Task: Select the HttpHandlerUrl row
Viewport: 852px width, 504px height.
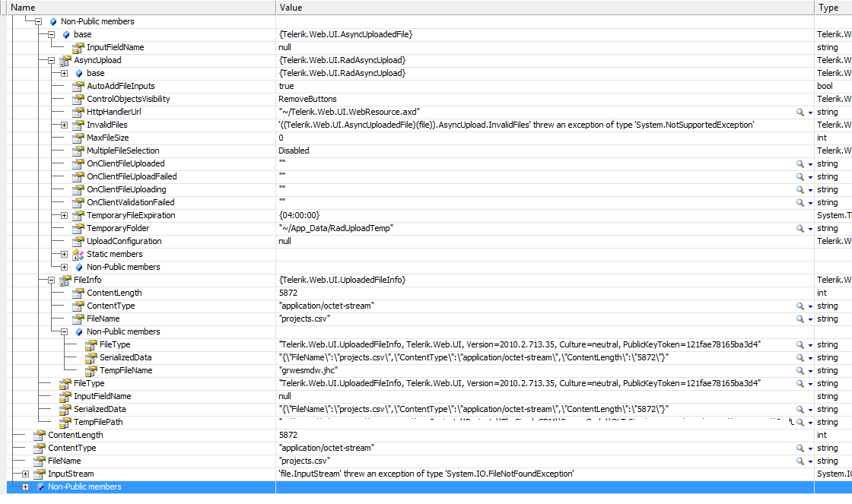Action: [429, 112]
